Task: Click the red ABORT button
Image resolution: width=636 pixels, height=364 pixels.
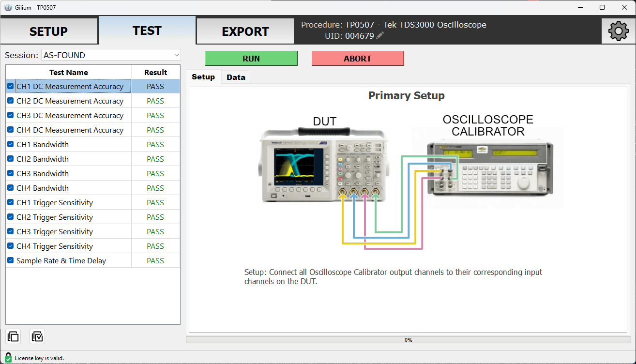Action: pos(358,59)
